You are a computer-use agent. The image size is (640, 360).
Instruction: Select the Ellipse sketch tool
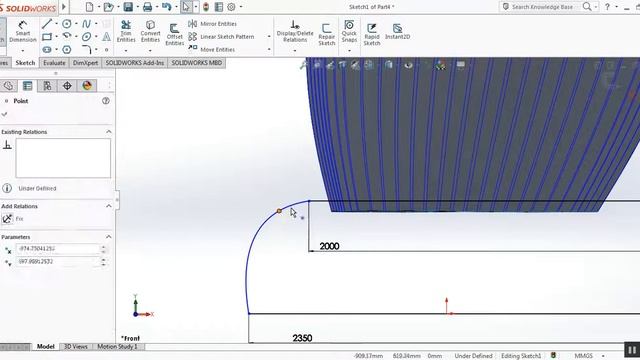(86, 37)
